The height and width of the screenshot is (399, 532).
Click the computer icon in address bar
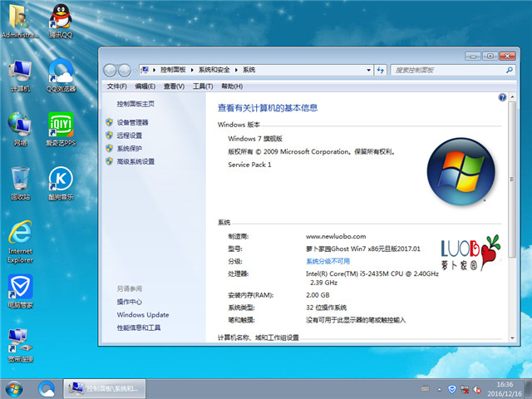(145, 70)
